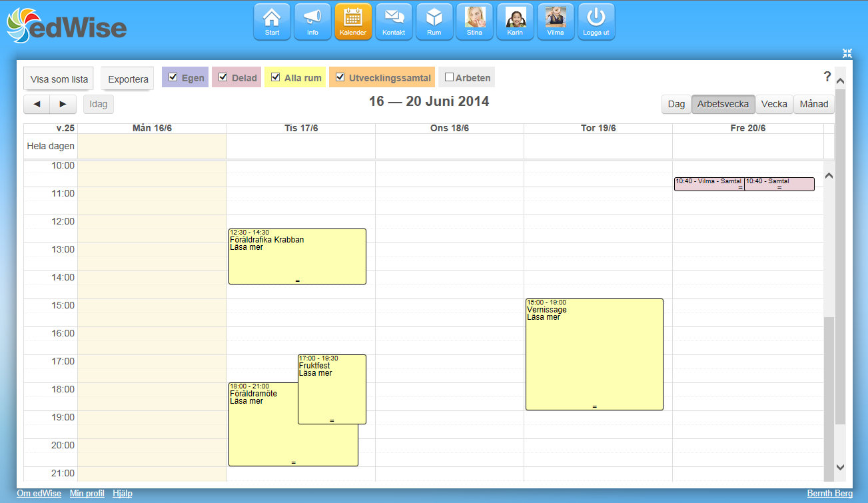The width and height of the screenshot is (868, 503).
Task: Open the Om edWise link
Action: point(39,494)
